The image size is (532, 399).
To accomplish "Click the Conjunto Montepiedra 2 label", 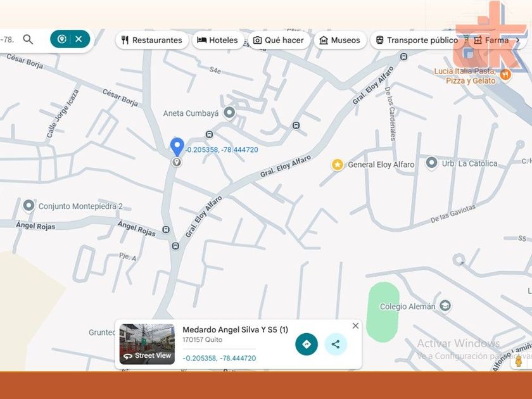I will click(80, 206).
